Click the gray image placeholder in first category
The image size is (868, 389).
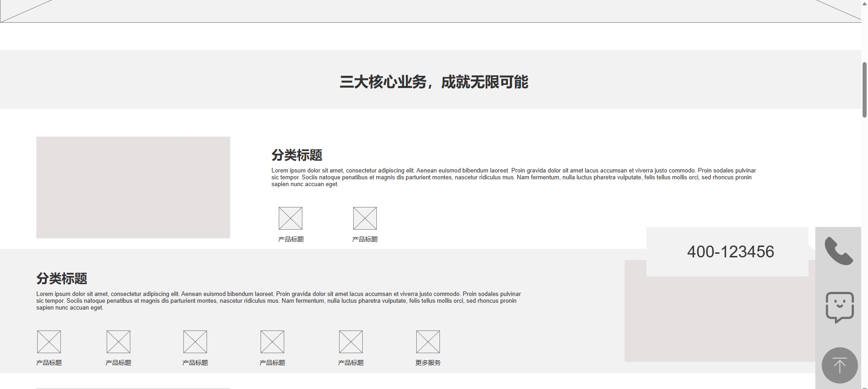pos(133,187)
